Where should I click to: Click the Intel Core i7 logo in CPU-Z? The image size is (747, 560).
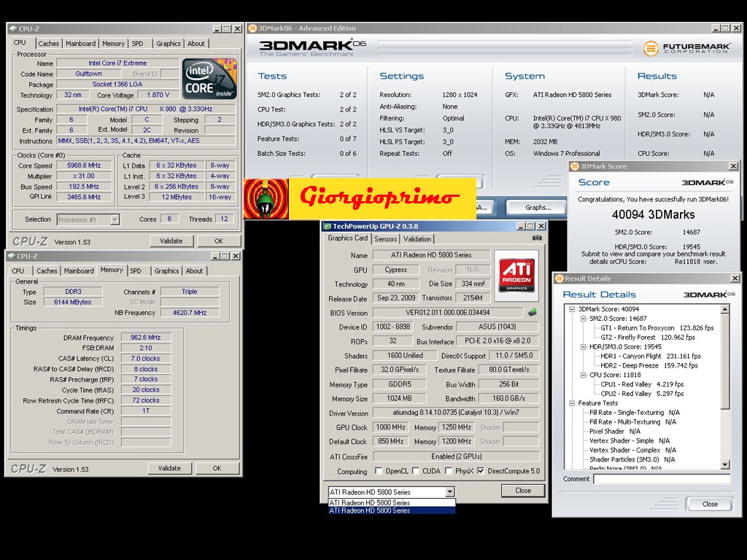click(x=209, y=79)
